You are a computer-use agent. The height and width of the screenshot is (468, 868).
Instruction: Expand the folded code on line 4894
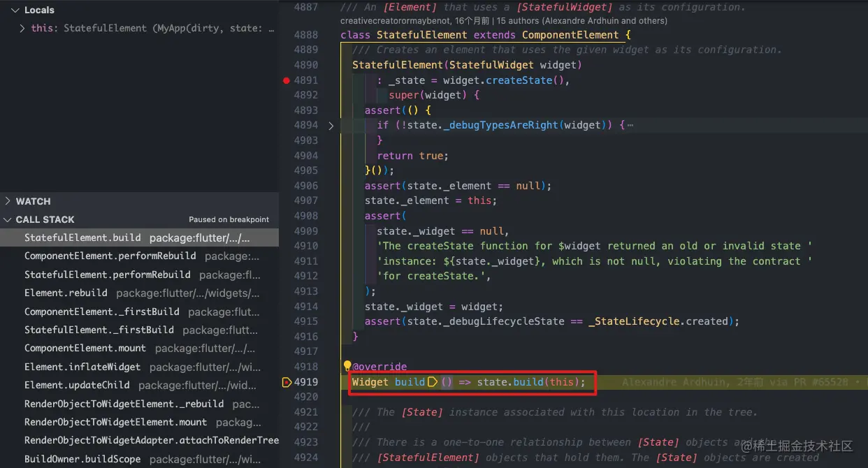point(331,126)
